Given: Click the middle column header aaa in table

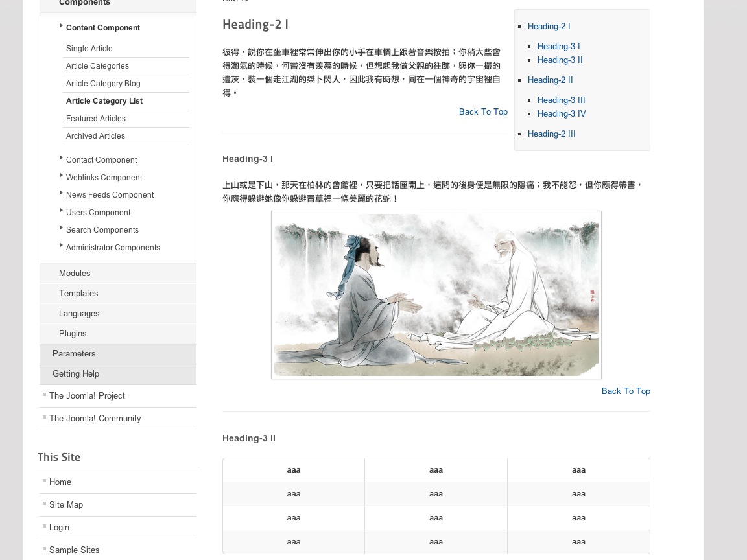Looking at the screenshot, I should coord(436,470).
